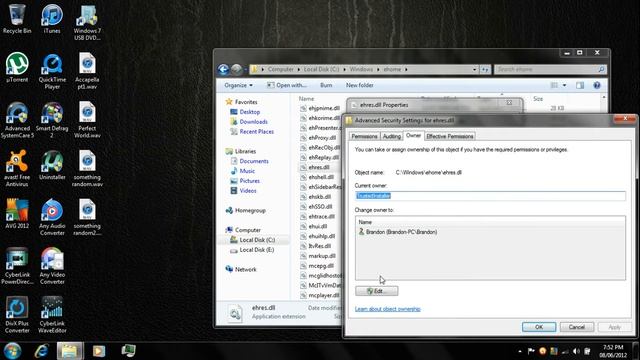Click New folder in Explorer toolbar
The width and height of the screenshot is (640, 360).
pyautogui.click(x=360, y=85)
